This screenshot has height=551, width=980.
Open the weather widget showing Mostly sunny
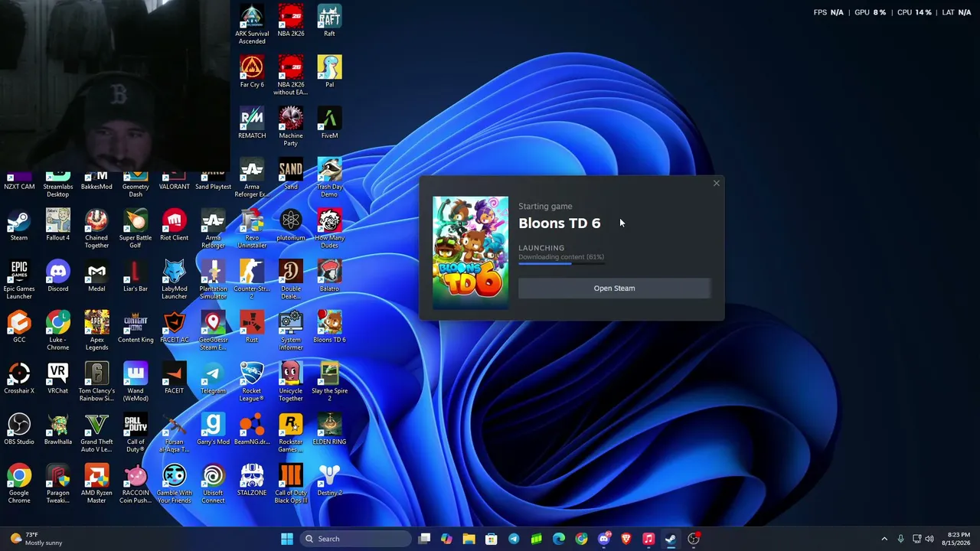[34, 539]
